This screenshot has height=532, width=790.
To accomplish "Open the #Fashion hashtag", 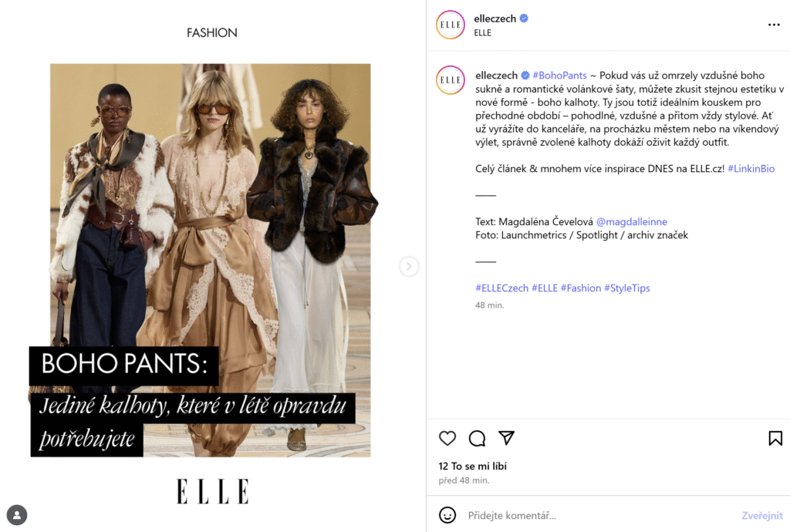I will (x=581, y=288).
